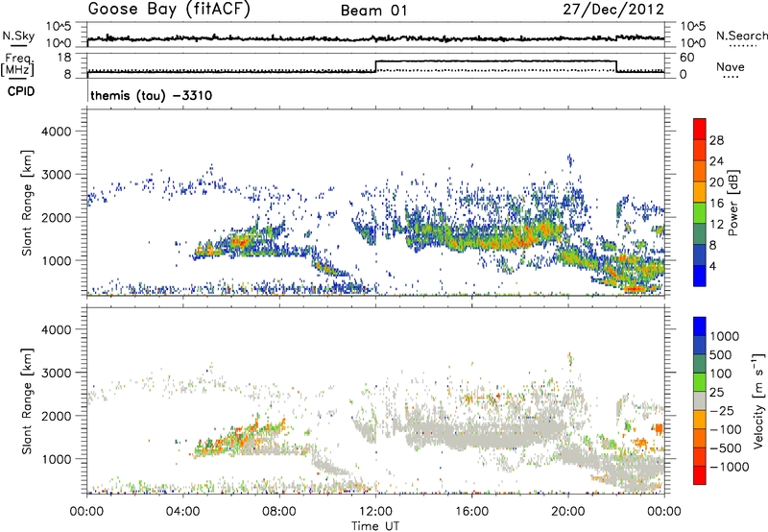Click the '28' label on the power colorbar
This screenshot has height=532, width=768.
(716, 140)
